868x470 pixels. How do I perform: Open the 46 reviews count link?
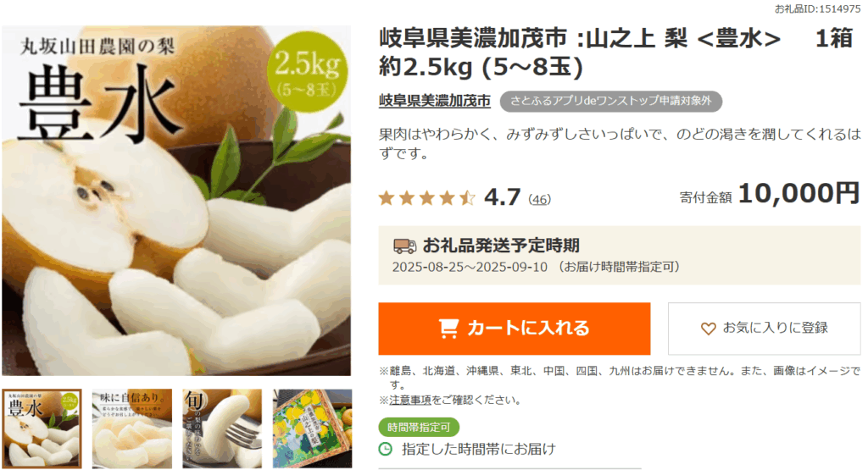pos(540,199)
